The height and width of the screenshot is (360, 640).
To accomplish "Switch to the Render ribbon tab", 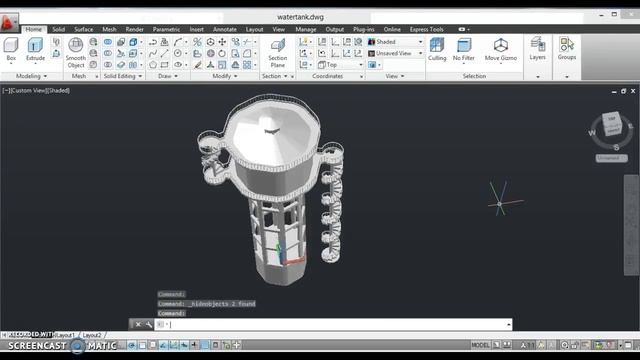I will [x=134, y=29].
